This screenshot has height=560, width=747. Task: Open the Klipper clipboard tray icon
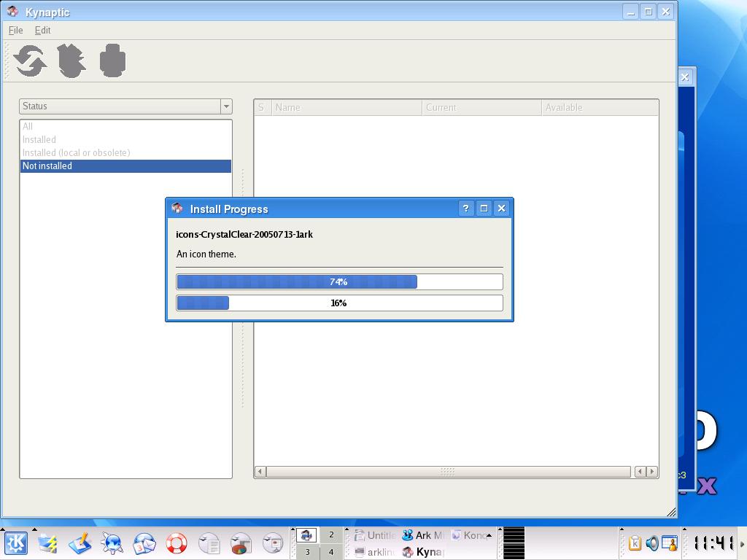(x=635, y=543)
